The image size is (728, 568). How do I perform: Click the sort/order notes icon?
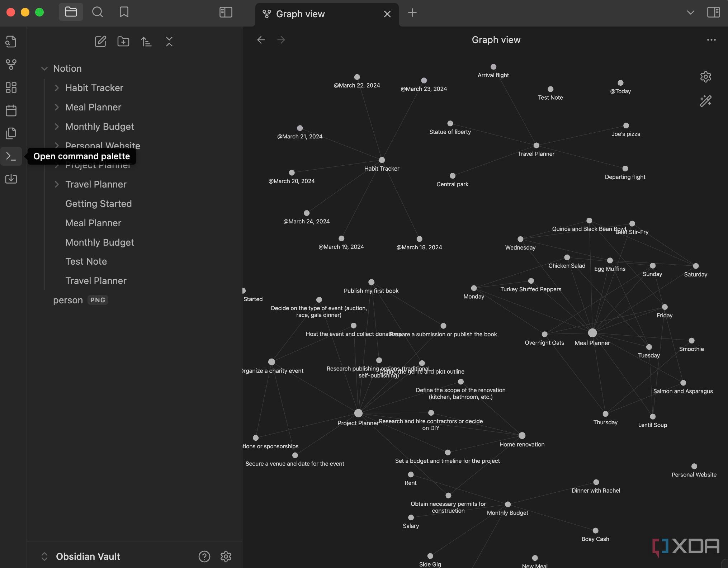146,41
